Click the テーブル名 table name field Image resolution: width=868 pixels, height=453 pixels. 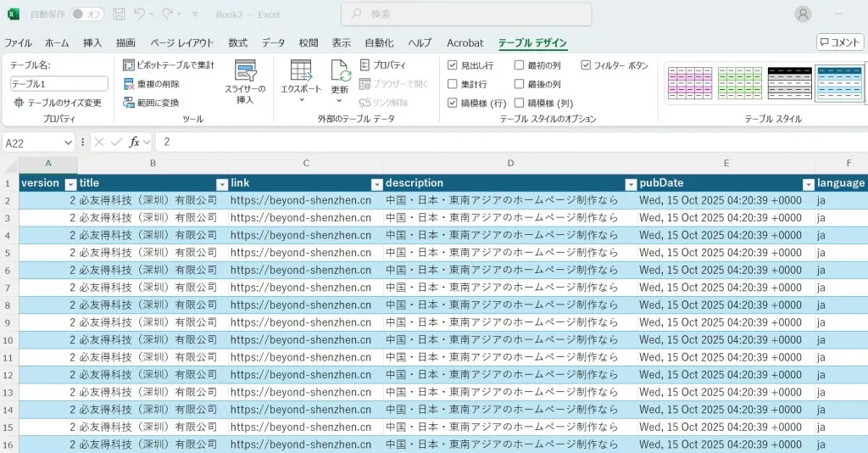(59, 84)
